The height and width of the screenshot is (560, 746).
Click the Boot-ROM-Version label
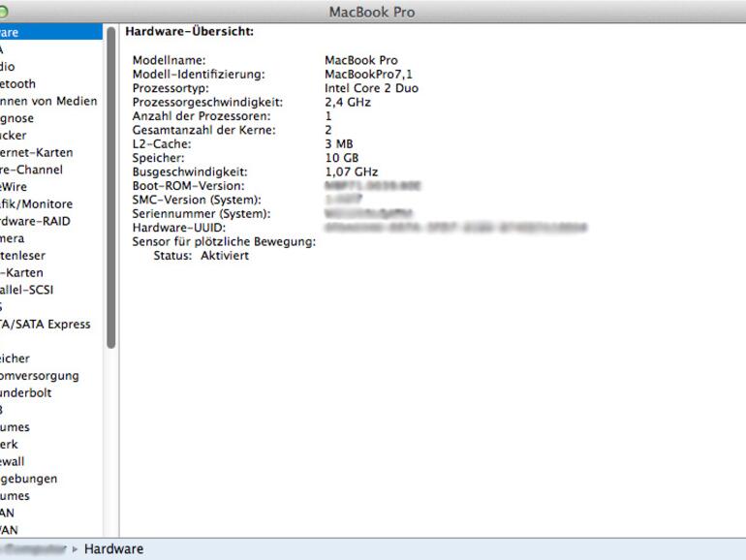click(x=188, y=186)
